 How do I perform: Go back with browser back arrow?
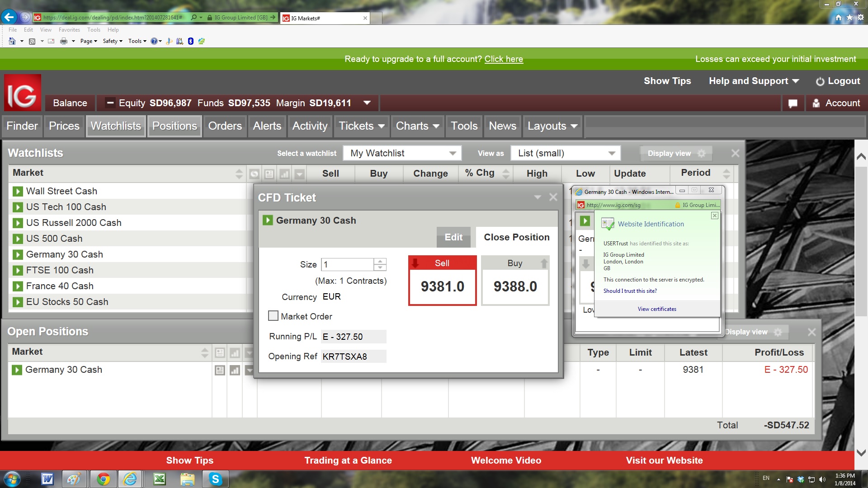(x=9, y=17)
